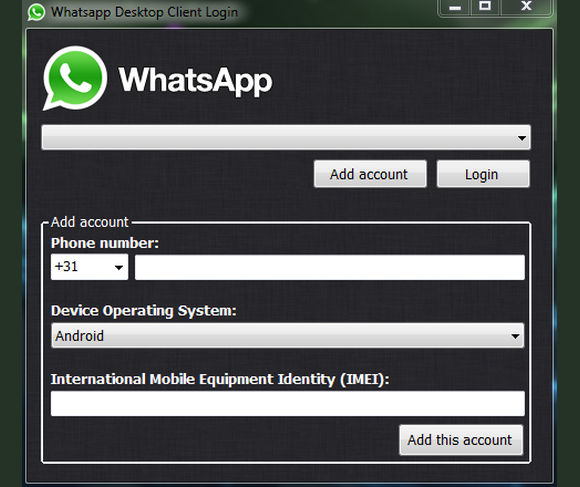Click the Add account button
The width and height of the screenshot is (580, 487).
click(x=370, y=174)
